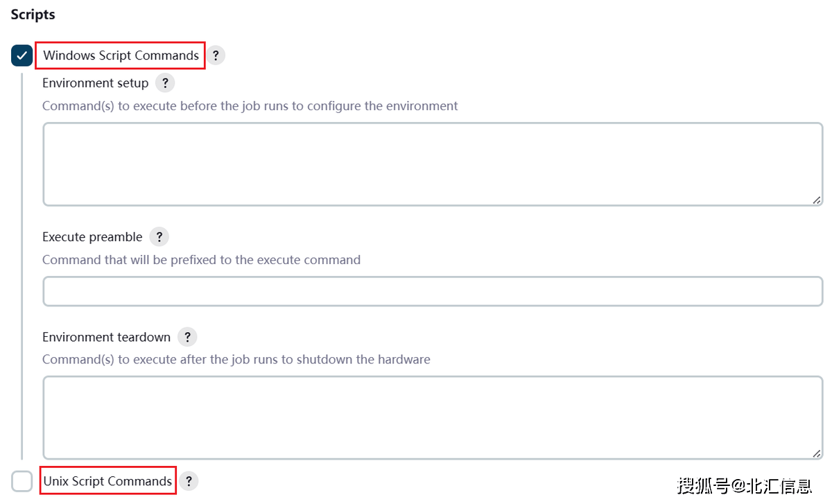View help for Environment teardown
Viewport: 832px width, 504px height.
[187, 337]
